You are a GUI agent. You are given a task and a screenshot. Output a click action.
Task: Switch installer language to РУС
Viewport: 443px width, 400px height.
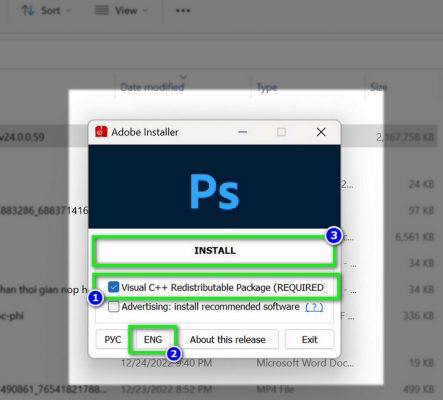[x=113, y=339]
